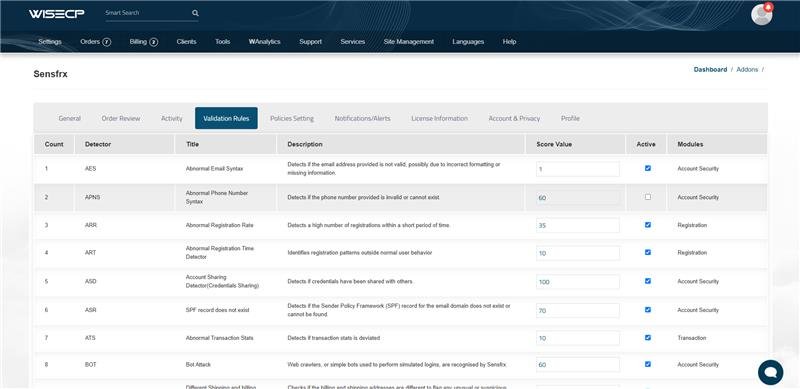Open the live chat bubble
The width and height of the screenshot is (800, 389).
(770, 372)
